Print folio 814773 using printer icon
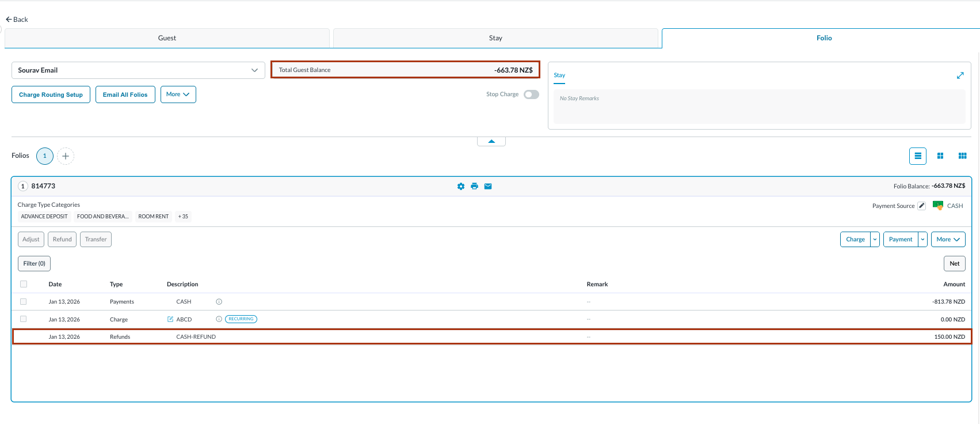Image resolution: width=980 pixels, height=424 pixels. (474, 187)
